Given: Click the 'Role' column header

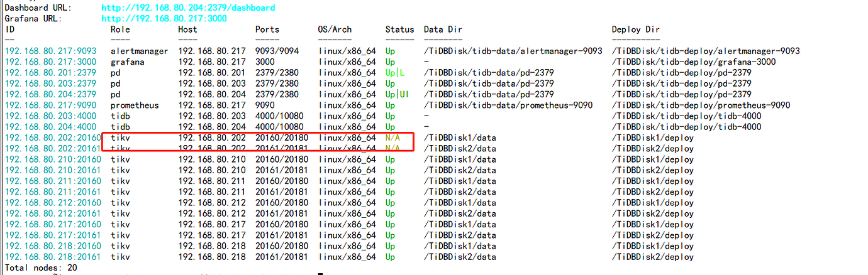Looking at the screenshot, I should pyautogui.click(x=121, y=30).
